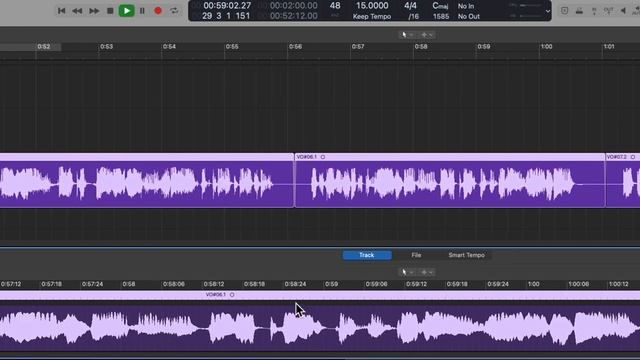Click 1:00:12 on the editor ruler
Screen dimensions: 640x360
tap(618, 284)
